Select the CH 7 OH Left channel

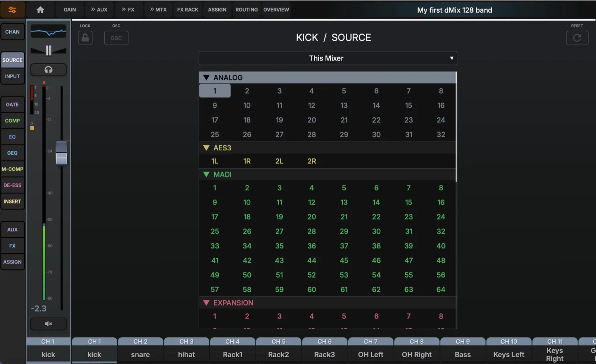coord(371,350)
